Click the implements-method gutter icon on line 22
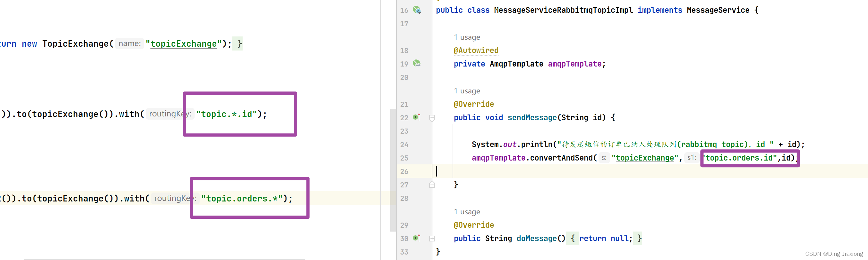This screenshot has width=868, height=260. pos(417,117)
